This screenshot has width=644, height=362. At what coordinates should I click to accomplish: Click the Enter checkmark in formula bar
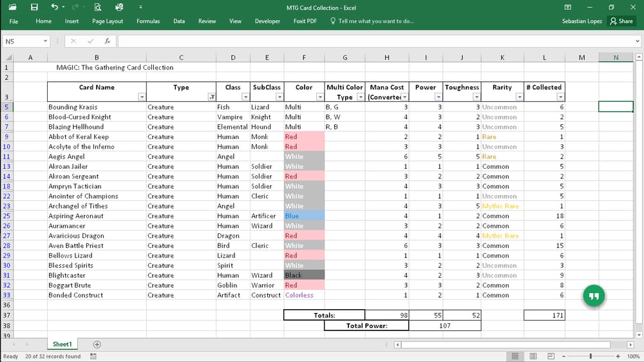click(x=90, y=41)
